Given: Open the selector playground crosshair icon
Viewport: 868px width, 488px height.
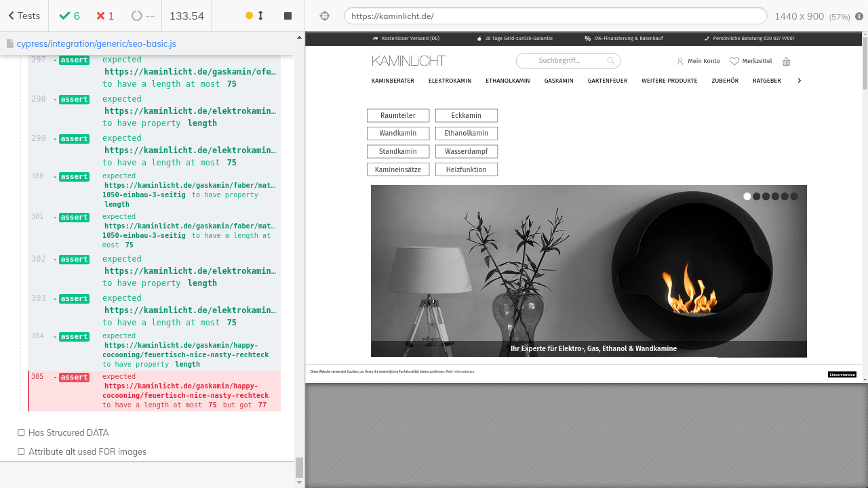Looking at the screenshot, I should 325,16.
